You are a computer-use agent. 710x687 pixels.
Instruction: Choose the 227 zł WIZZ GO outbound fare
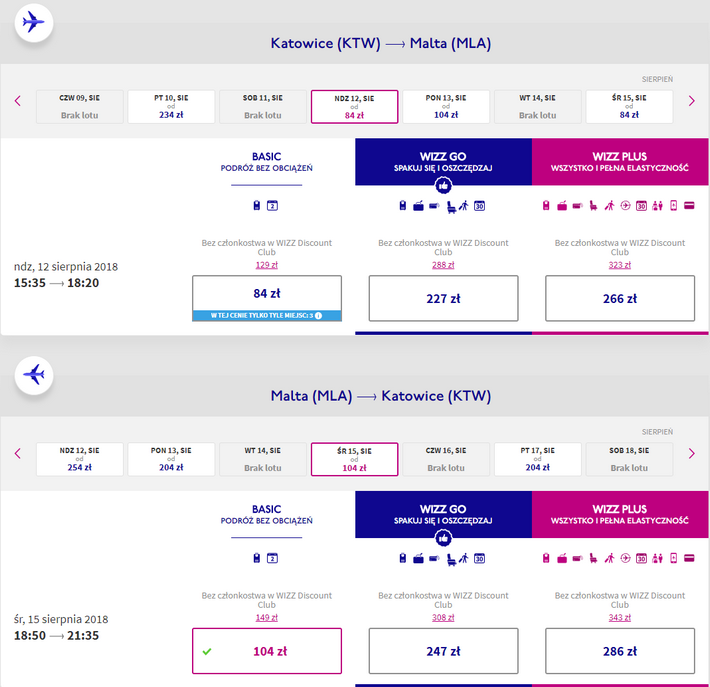[x=443, y=298]
